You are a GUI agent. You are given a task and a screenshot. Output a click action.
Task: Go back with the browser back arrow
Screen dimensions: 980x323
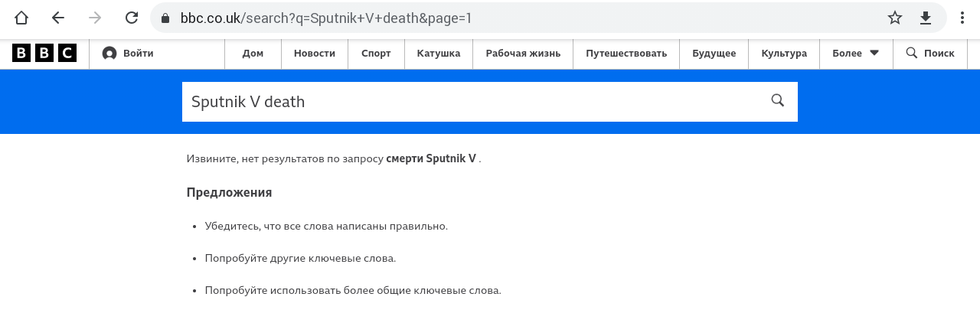(x=58, y=18)
